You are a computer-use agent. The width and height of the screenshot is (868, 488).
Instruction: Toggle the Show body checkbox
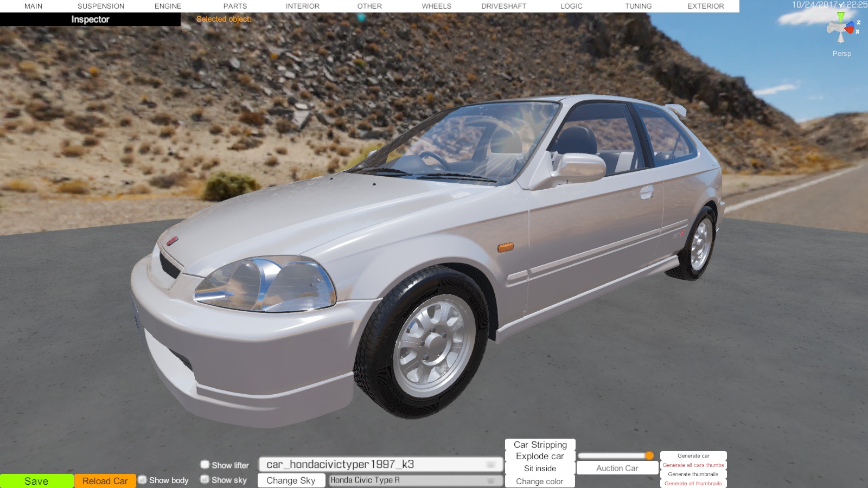point(143,480)
